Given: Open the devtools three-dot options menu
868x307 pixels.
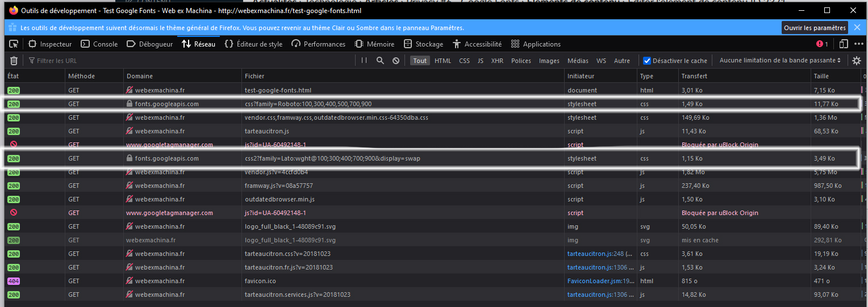Looking at the screenshot, I should point(858,44).
